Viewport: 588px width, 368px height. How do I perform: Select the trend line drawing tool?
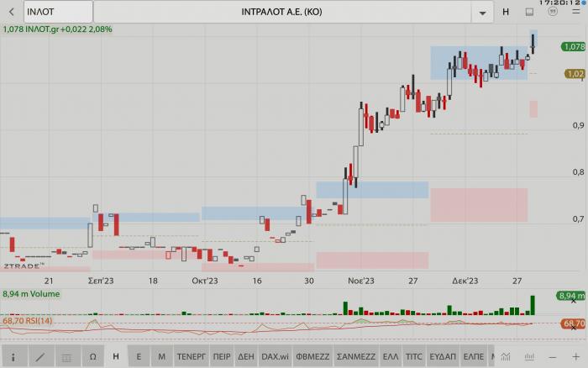click(x=39, y=356)
